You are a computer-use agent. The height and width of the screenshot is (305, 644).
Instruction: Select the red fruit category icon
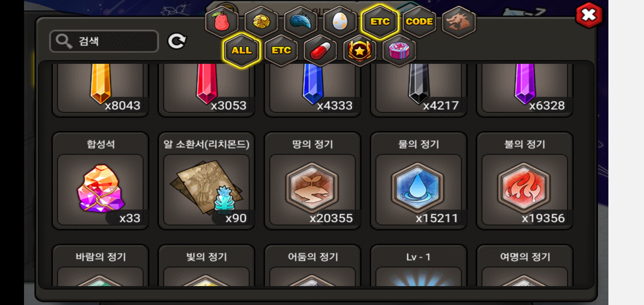(x=222, y=22)
